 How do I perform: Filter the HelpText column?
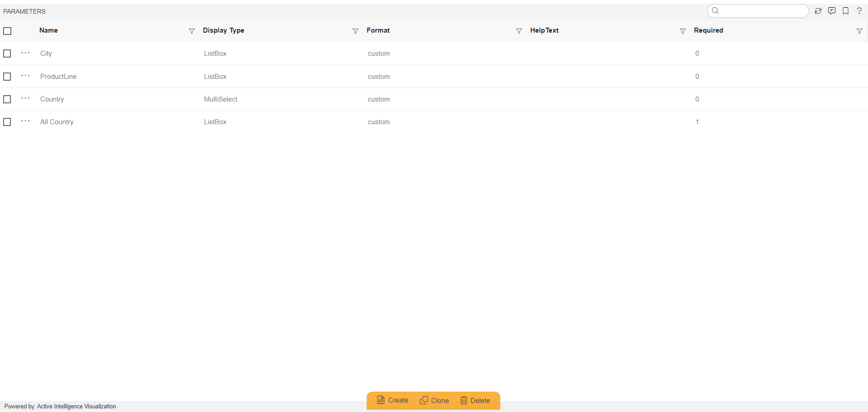[683, 31]
